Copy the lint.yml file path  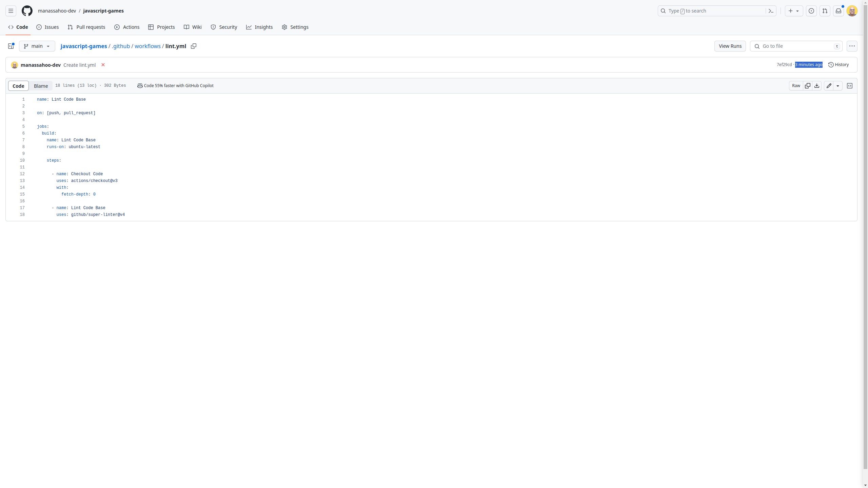194,46
